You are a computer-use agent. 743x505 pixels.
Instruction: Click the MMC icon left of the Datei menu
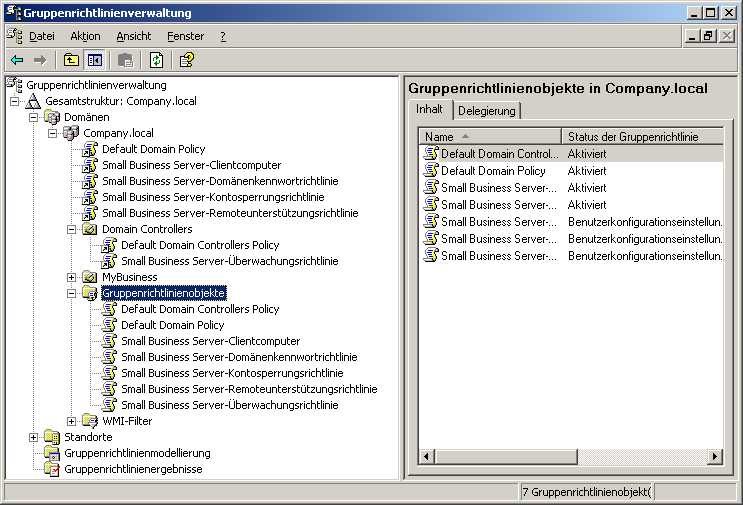(x=15, y=36)
